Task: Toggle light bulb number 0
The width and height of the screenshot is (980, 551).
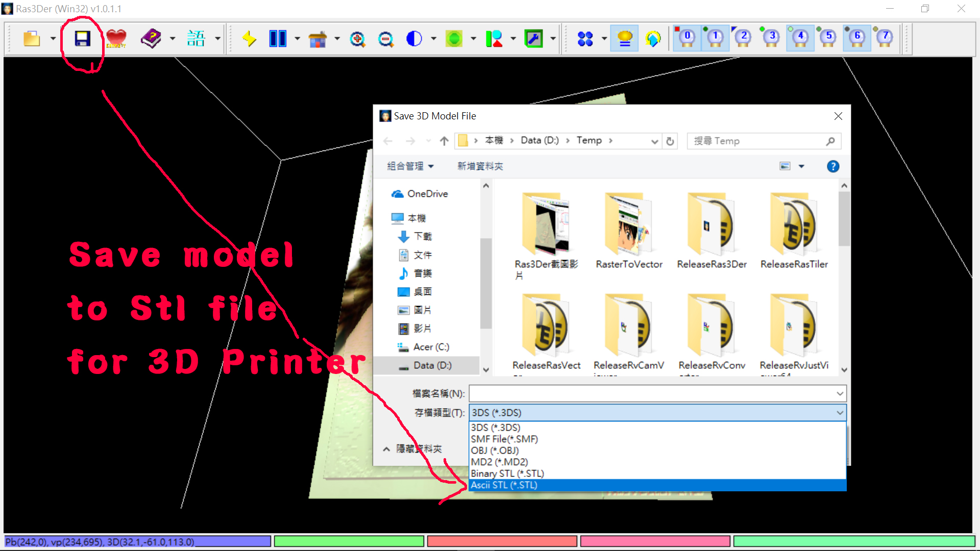Action: [687, 38]
